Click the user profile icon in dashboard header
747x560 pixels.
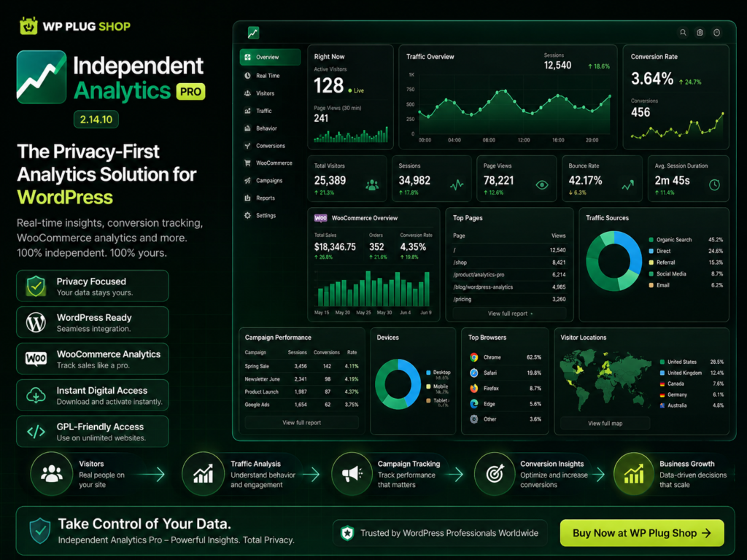click(716, 32)
